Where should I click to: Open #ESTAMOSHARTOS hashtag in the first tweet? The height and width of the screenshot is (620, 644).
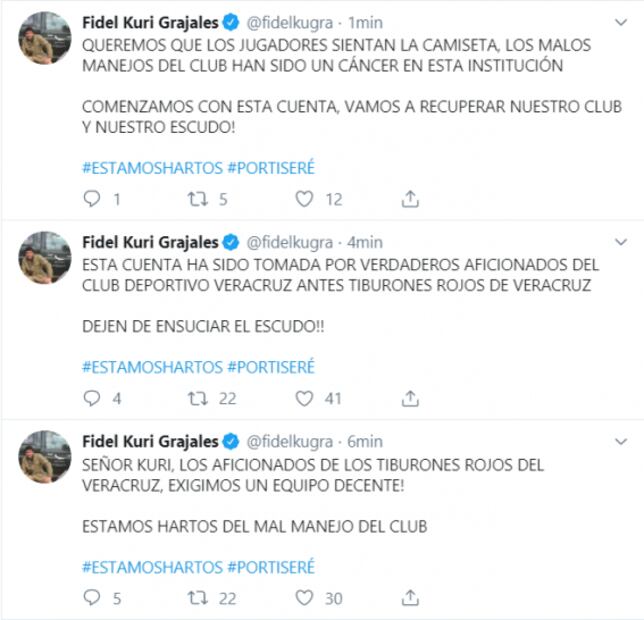pos(152,168)
